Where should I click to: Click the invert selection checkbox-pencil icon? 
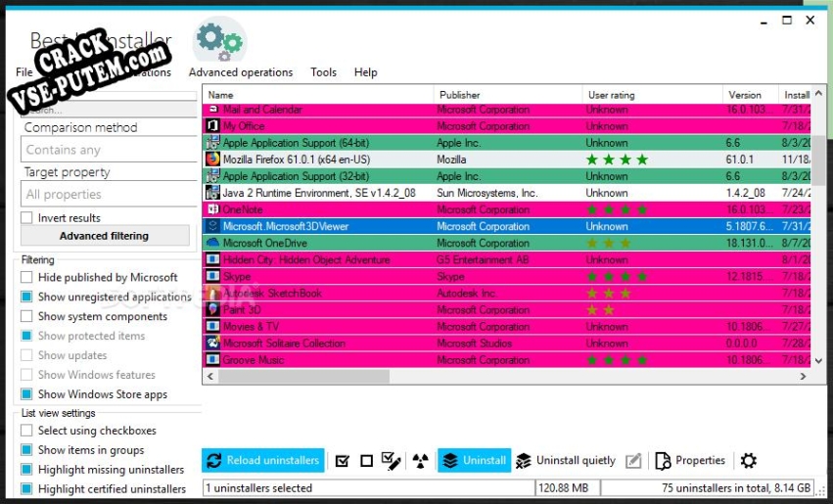tap(391, 461)
